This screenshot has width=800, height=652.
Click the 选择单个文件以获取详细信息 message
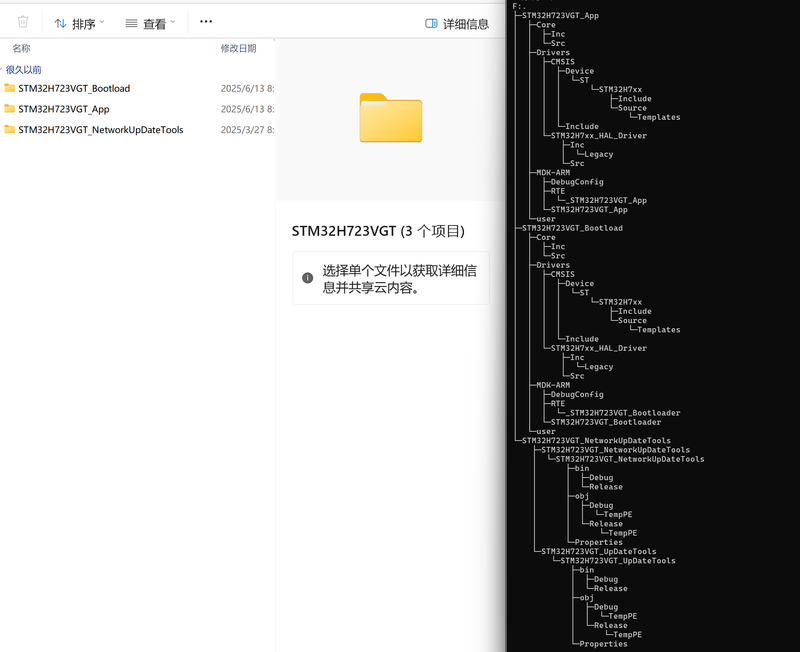pos(399,279)
